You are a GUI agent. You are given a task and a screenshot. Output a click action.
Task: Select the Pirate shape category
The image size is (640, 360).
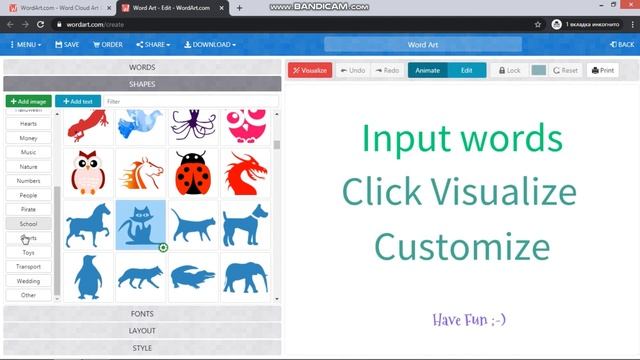(x=29, y=209)
